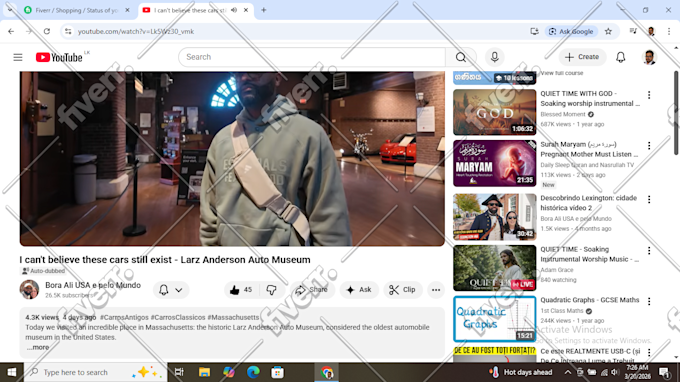Open File Explorer from the taskbar
This screenshot has height=382, width=680.
[204, 372]
